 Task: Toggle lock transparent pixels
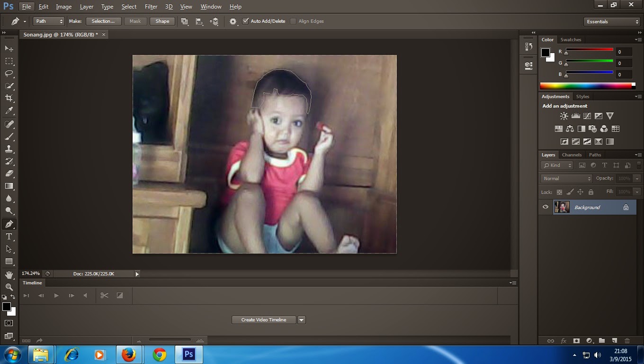tap(559, 192)
